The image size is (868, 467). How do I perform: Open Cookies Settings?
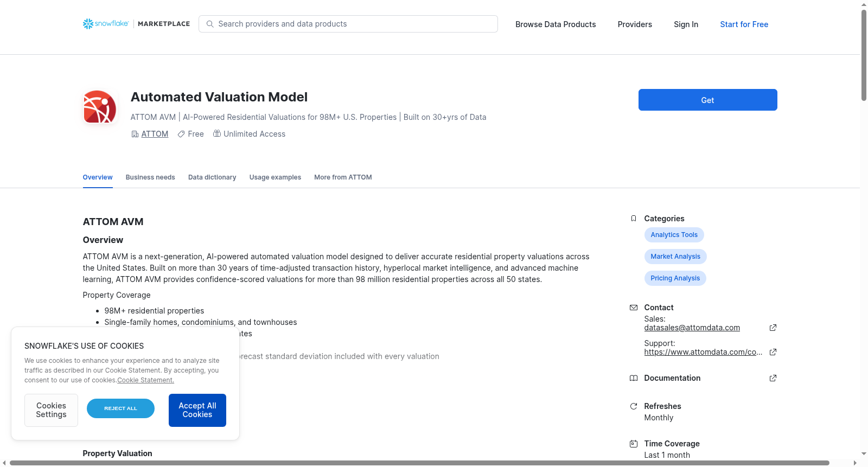pos(51,410)
